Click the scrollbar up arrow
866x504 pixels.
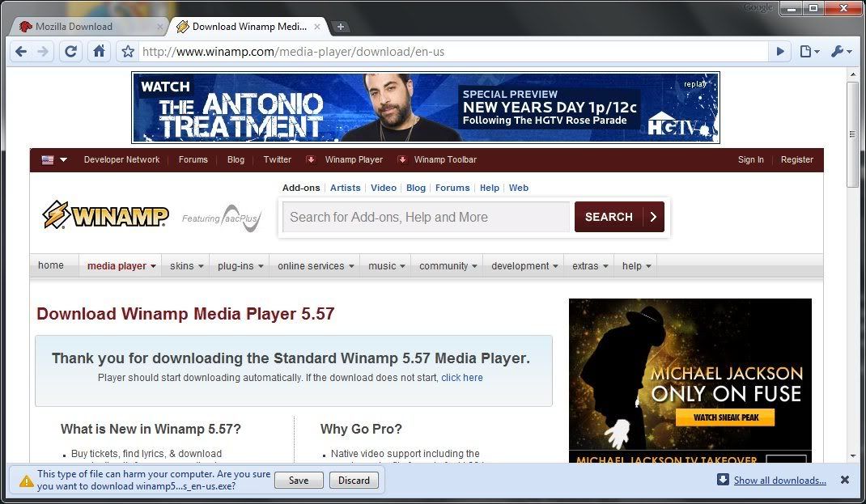click(x=853, y=75)
